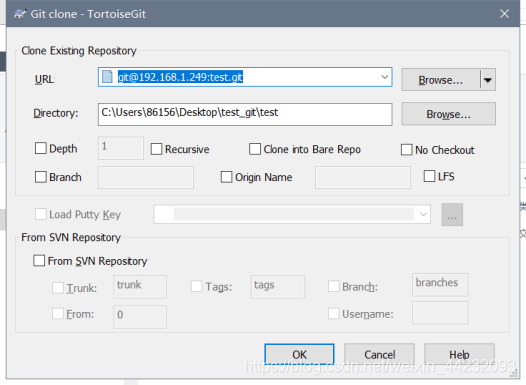This screenshot has height=385, width=526.
Task: Click the file icon in the URL field
Action: coord(107,77)
